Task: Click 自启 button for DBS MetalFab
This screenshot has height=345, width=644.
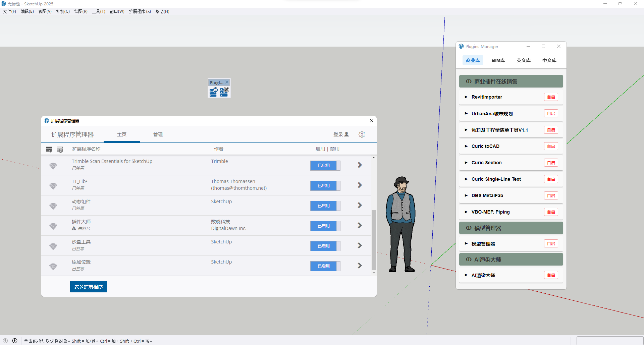Action: 551,195
